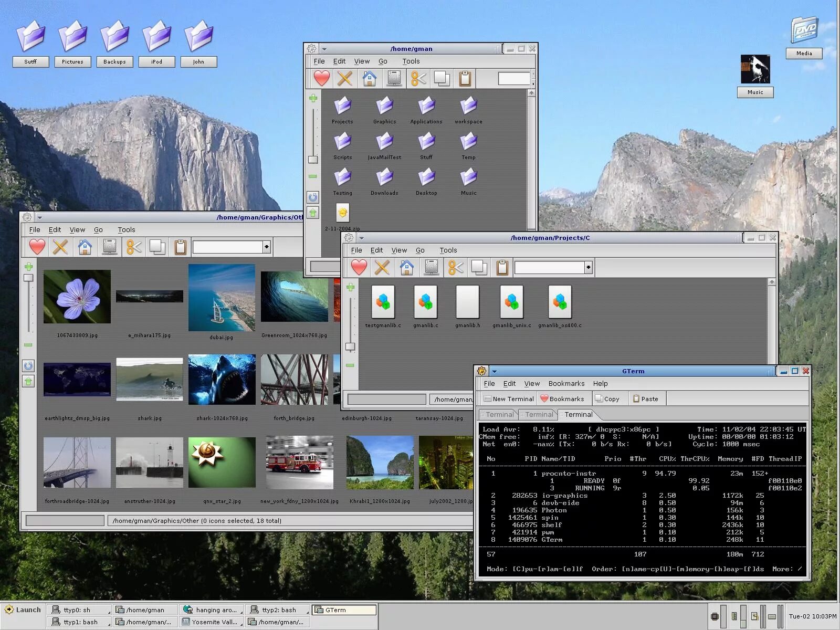Image resolution: width=840 pixels, height=630 pixels.
Task: Click green plus zoom-in icon in Graphics/Other window
Action: (28, 267)
